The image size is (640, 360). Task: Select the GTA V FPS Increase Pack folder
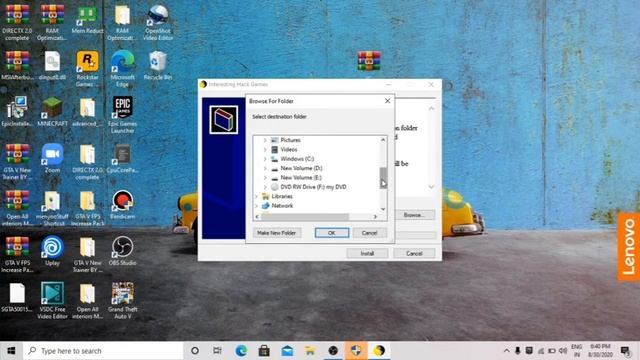pyautogui.click(x=87, y=201)
